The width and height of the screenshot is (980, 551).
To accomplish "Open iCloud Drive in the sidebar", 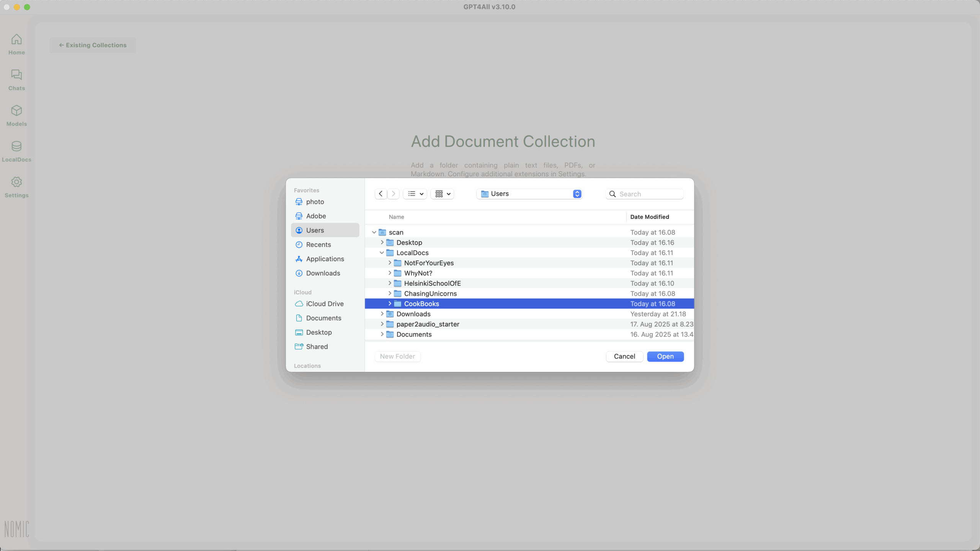I will (x=325, y=304).
